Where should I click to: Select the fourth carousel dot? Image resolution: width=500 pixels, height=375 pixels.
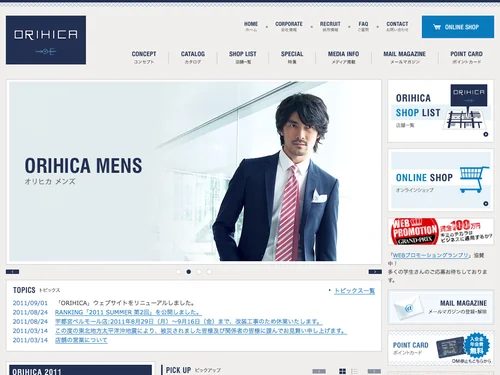(x=209, y=272)
